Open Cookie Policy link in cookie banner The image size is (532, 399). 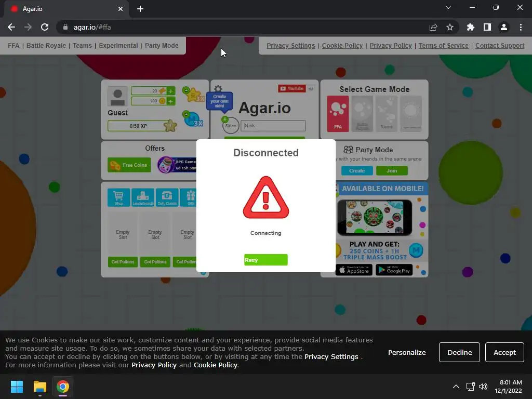point(216,365)
